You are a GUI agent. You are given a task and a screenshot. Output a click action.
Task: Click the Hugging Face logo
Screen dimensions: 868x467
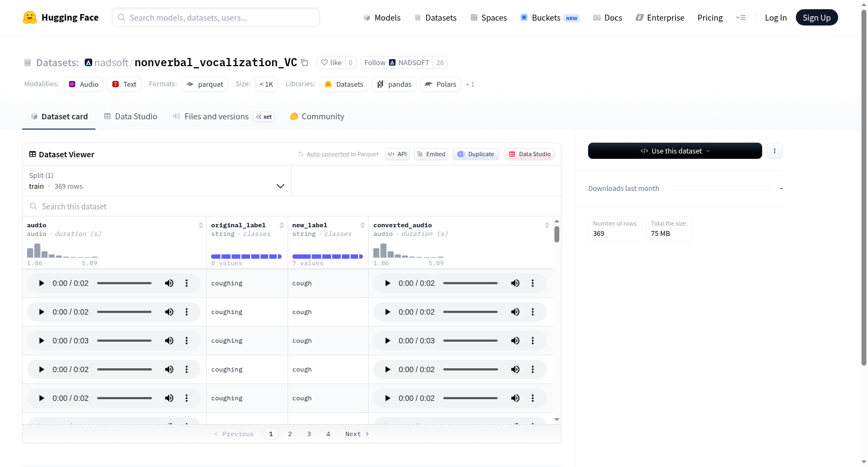pyautogui.click(x=61, y=17)
